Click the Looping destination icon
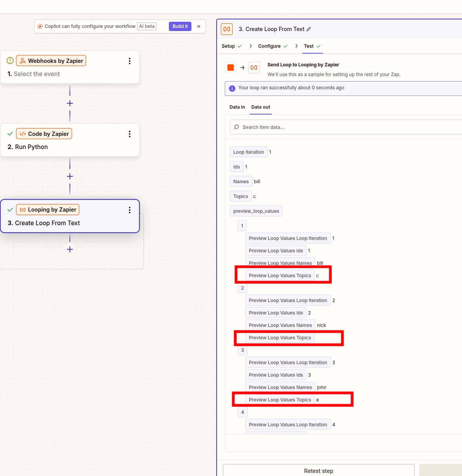Image resolution: width=462 pixels, height=476 pixels. pos(254,68)
